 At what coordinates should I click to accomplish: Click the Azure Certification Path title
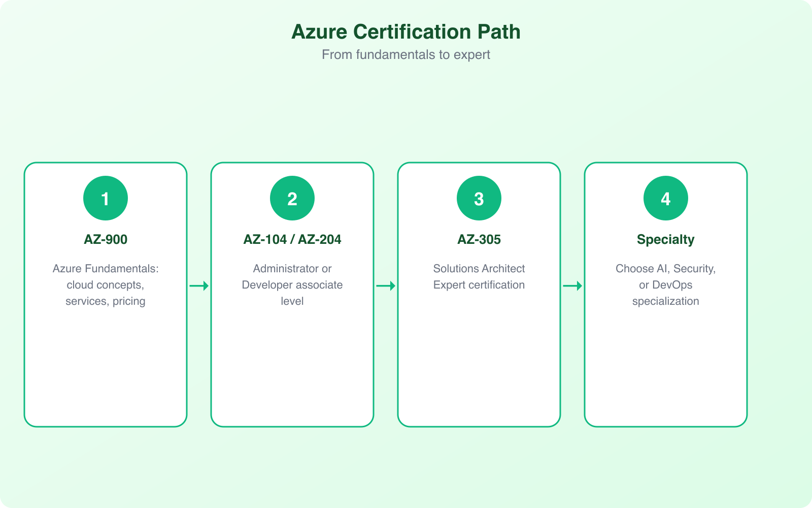click(405, 31)
